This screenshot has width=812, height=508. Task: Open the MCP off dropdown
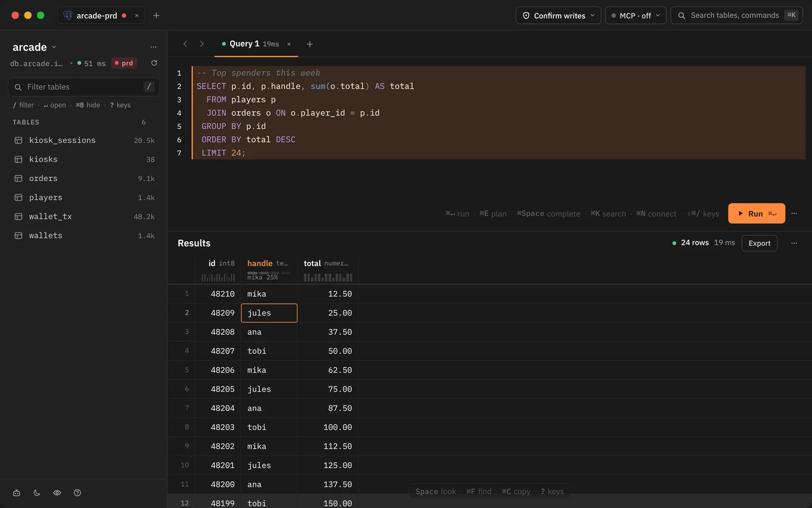(x=635, y=15)
